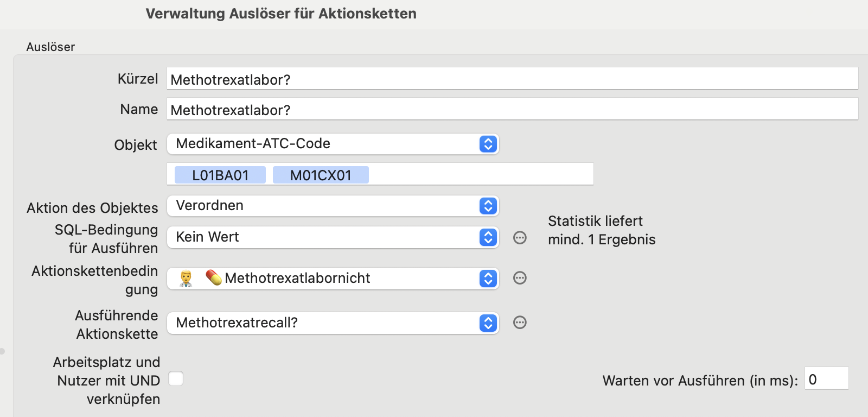Click the pill icon beside Methotrexatlabornicht
The height and width of the screenshot is (417, 868).
214,278
